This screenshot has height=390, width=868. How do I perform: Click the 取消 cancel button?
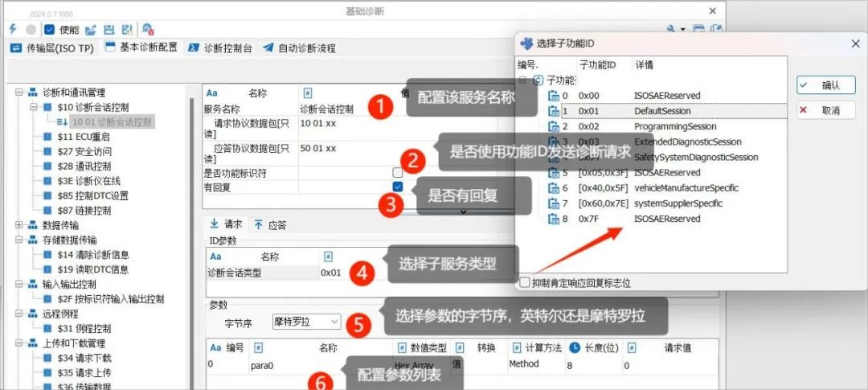coord(826,110)
